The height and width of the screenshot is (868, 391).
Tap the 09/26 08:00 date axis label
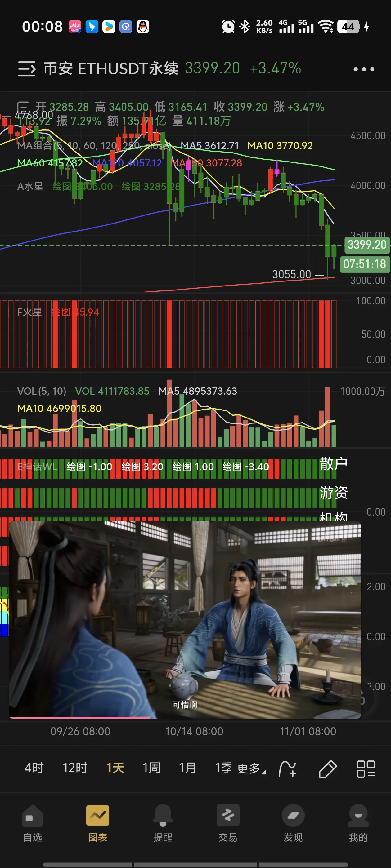pos(80,732)
